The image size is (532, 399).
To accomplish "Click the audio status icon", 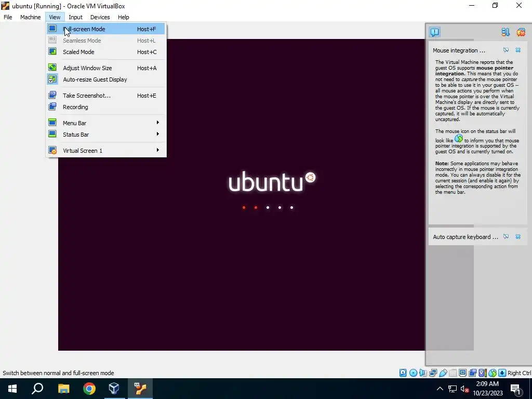I will click(423, 373).
